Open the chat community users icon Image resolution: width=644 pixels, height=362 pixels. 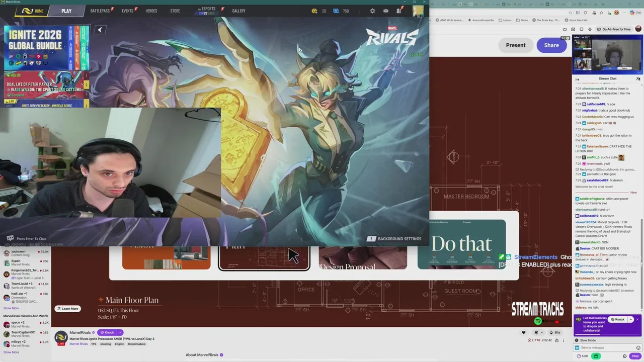pyautogui.click(x=638, y=79)
